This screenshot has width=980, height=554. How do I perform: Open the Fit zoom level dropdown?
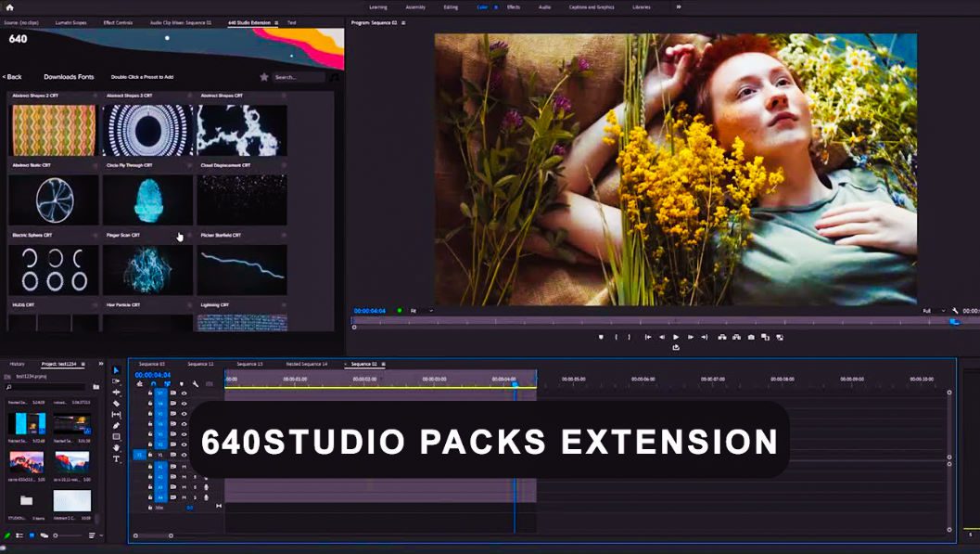[x=421, y=311]
